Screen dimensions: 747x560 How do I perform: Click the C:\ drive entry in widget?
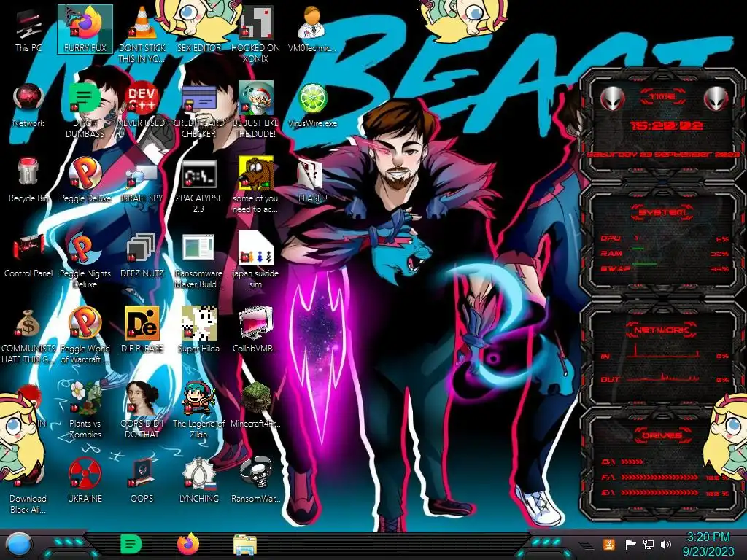point(622,462)
